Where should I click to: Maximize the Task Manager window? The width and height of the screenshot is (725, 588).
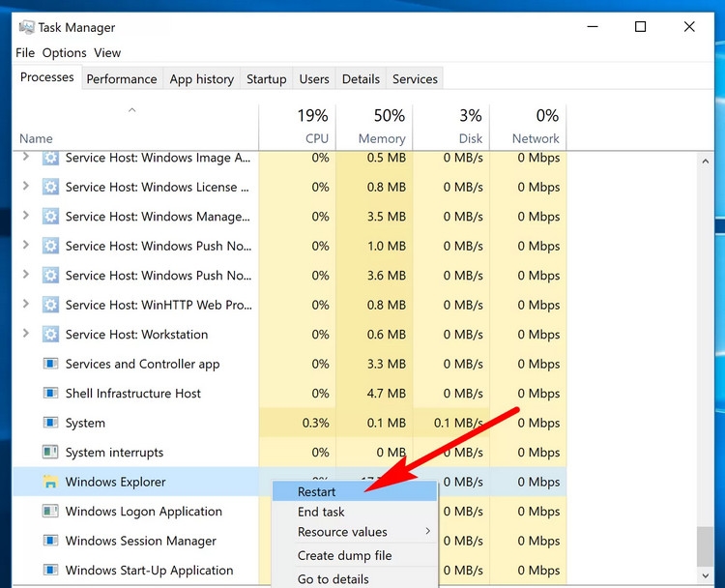[x=640, y=27]
